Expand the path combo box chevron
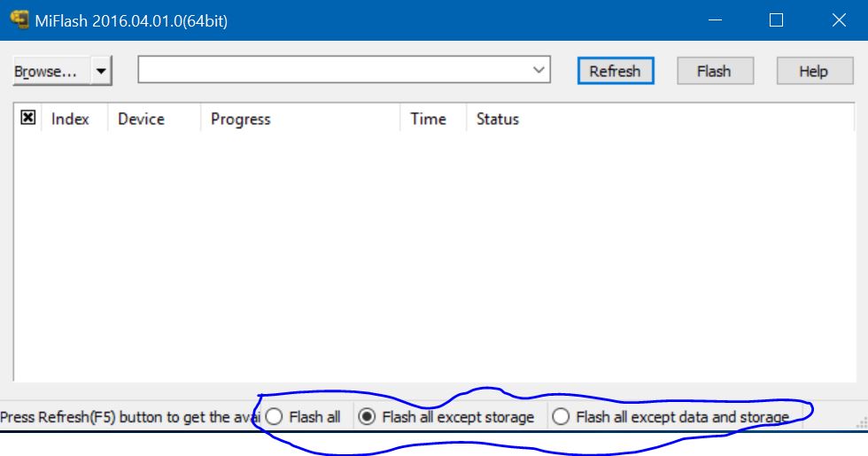Screen dimensions: 868x456 point(539,70)
